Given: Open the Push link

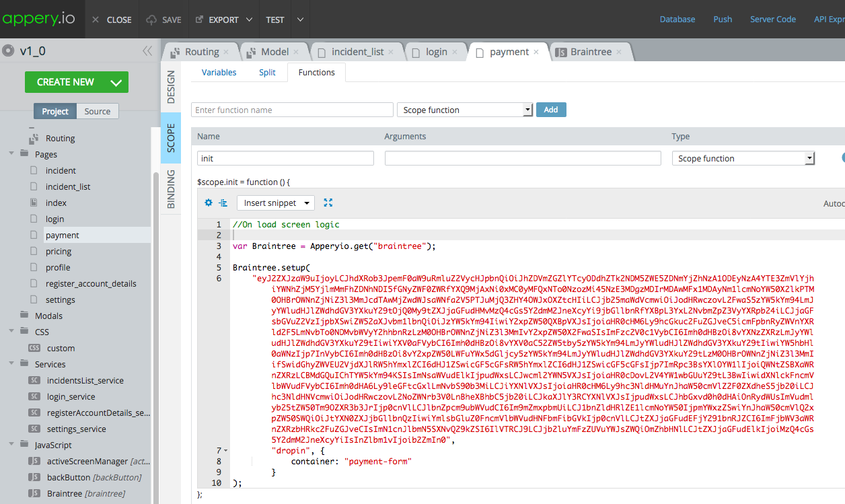Looking at the screenshot, I should tap(723, 20).
